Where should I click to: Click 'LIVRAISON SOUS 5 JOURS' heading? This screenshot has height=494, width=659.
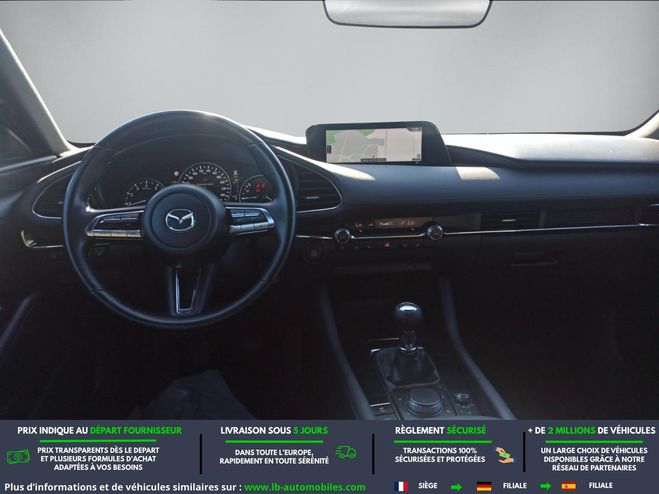(274, 431)
